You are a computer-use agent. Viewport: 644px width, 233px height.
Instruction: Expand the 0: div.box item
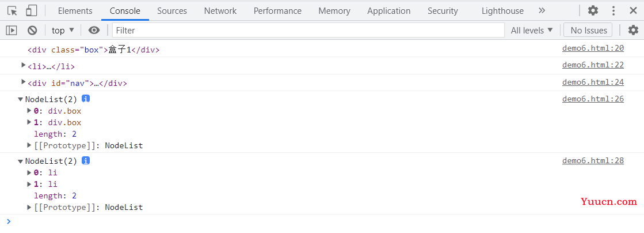click(x=29, y=110)
